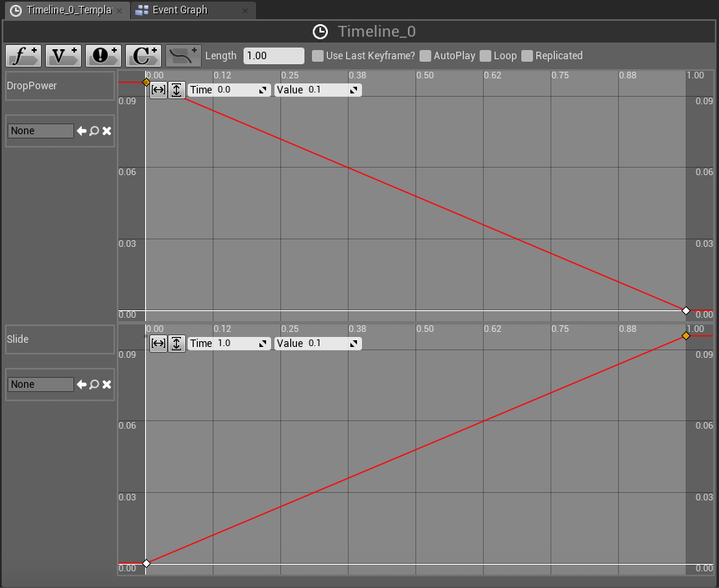Screen dimensions: 719x588
Task: Click spinner arrow on DropPower Value field
Action: [x=354, y=90]
